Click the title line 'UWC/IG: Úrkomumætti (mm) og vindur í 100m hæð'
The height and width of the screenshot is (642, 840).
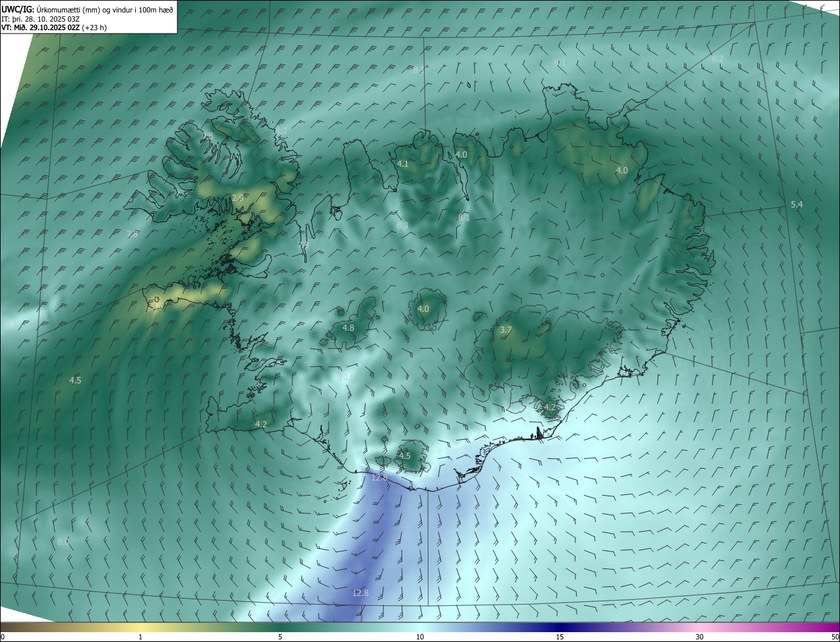(x=87, y=9)
